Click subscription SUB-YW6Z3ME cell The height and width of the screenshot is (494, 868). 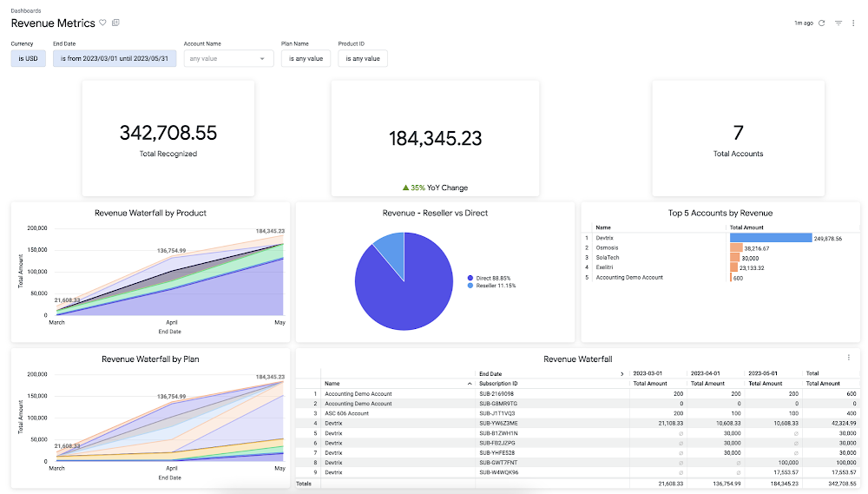[498, 423]
